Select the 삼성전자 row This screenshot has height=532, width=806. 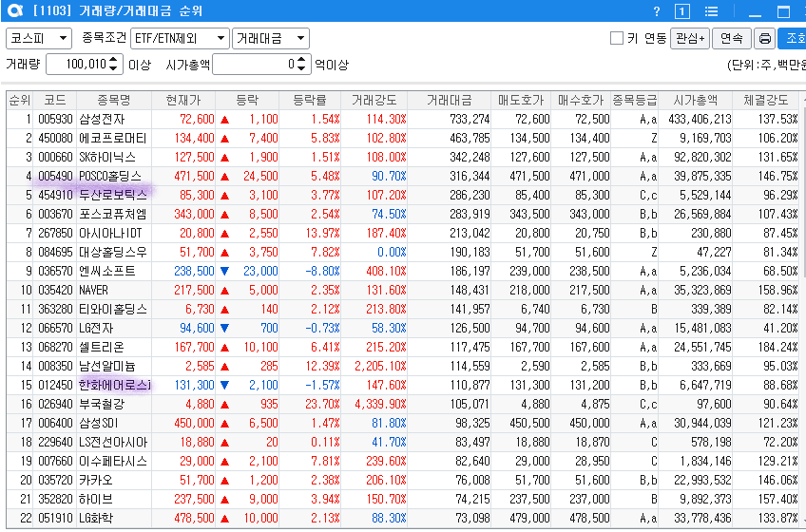tap(403, 120)
